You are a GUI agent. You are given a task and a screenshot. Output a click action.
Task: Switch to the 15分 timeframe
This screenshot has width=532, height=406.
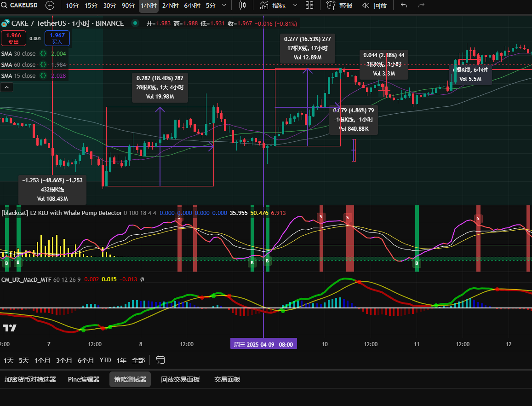point(91,6)
